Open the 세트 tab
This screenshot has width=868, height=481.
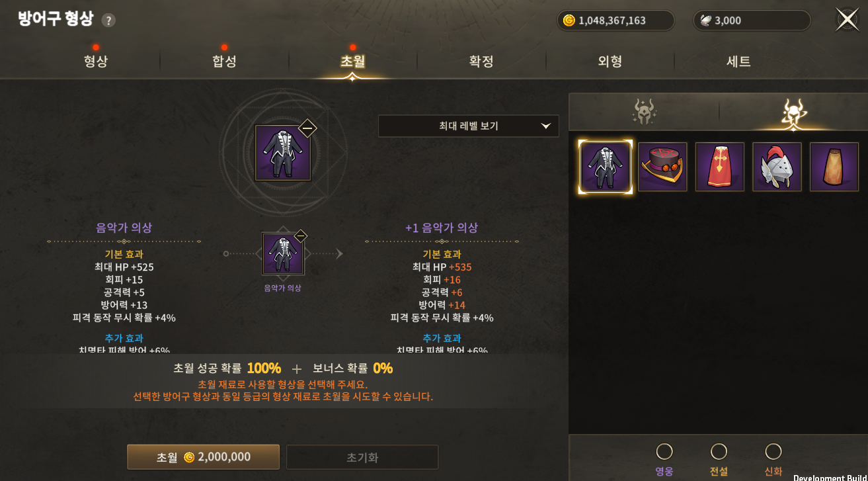(738, 62)
